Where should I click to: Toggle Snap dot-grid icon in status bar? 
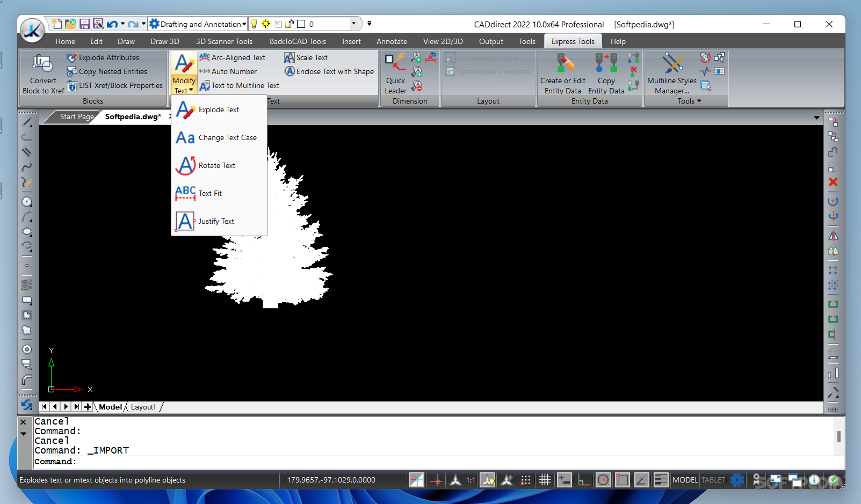(525, 480)
